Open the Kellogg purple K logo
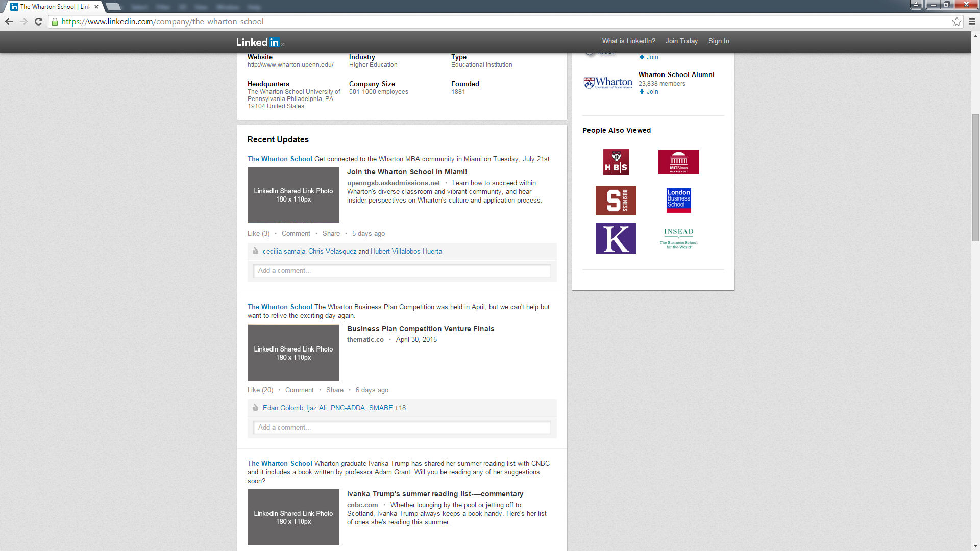The image size is (980, 551). (616, 239)
